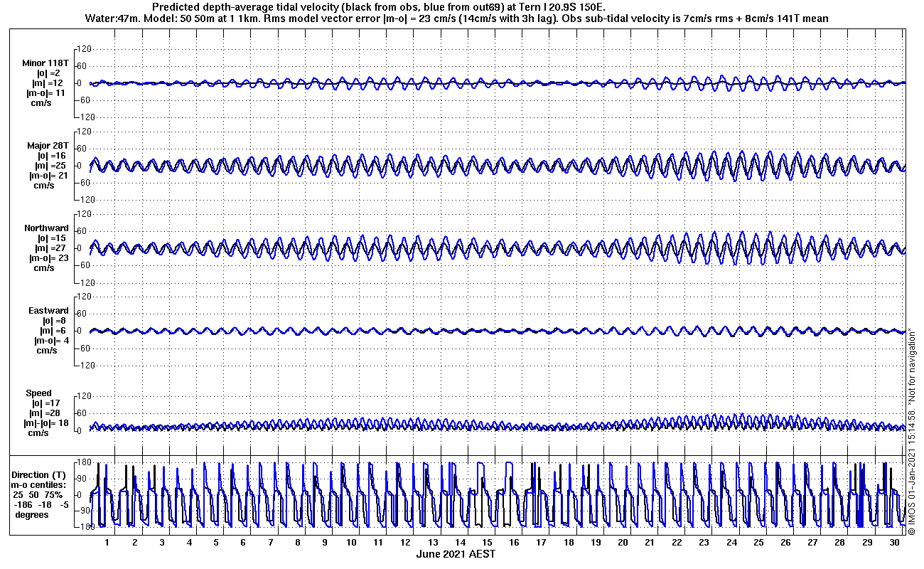
Task: Select the 'Direction (T)' panel label
Action: pyautogui.click(x=40, y=475)
